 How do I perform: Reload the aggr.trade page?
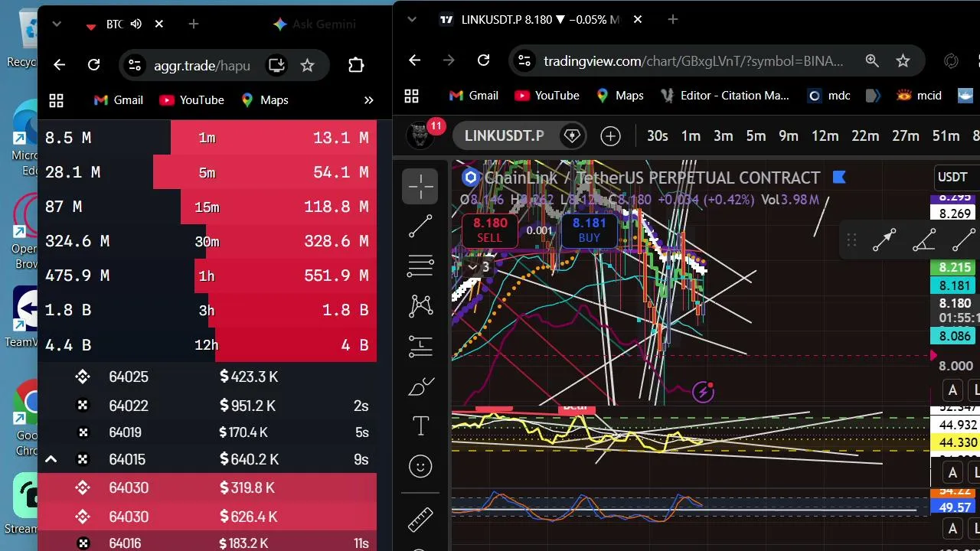coord(93,66)
